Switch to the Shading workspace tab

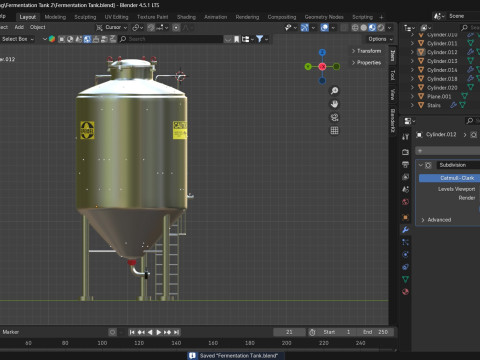(186, 17)
